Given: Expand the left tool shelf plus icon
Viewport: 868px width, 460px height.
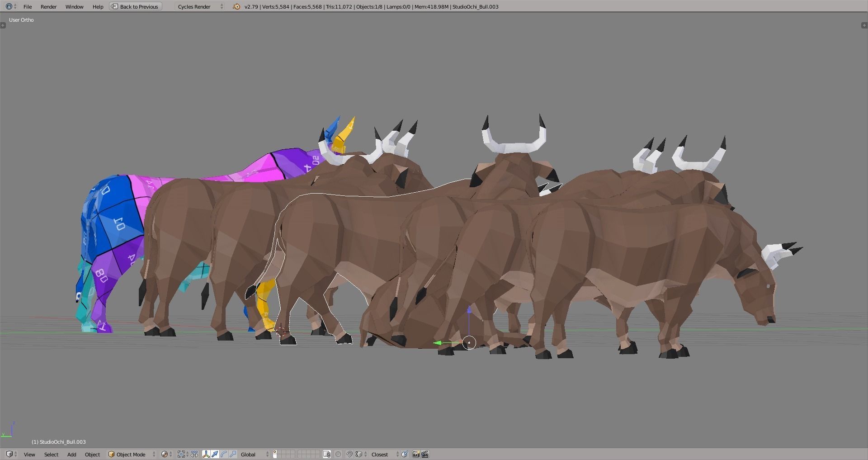Looking at the screenshot, I should pyautogui.click(x=3, y=25).
